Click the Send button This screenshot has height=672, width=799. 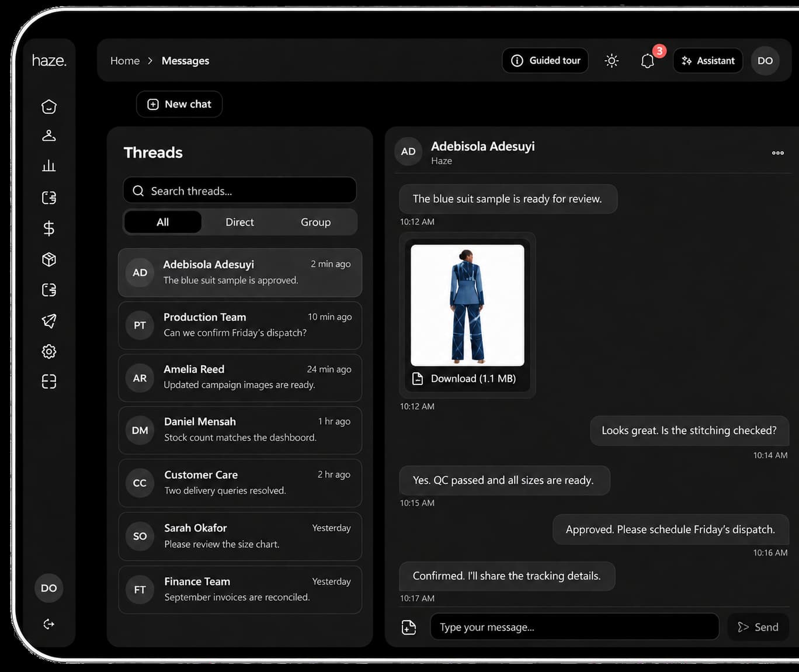(x=758, y=627)
